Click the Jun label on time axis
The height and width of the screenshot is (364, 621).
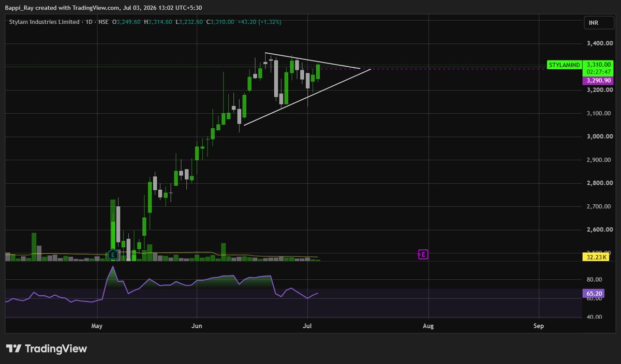(197, 326)
